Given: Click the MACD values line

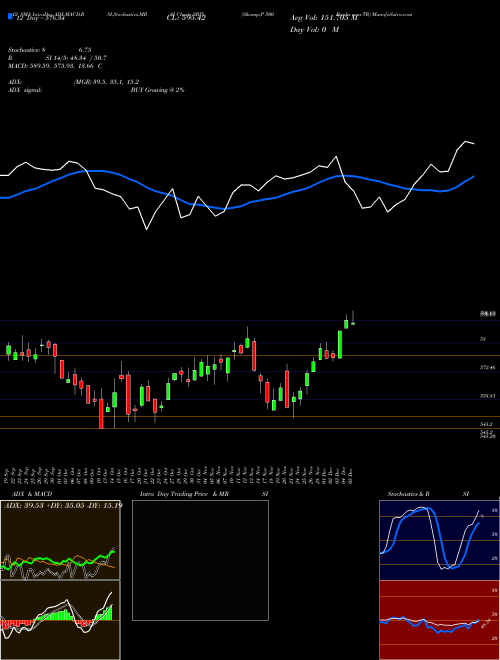Looking at the screenshot, I should (x=55, y=66).
